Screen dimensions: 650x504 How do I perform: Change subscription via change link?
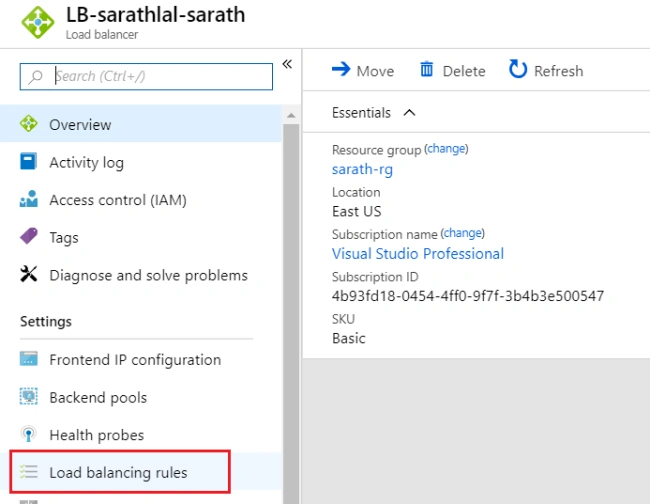463,233
